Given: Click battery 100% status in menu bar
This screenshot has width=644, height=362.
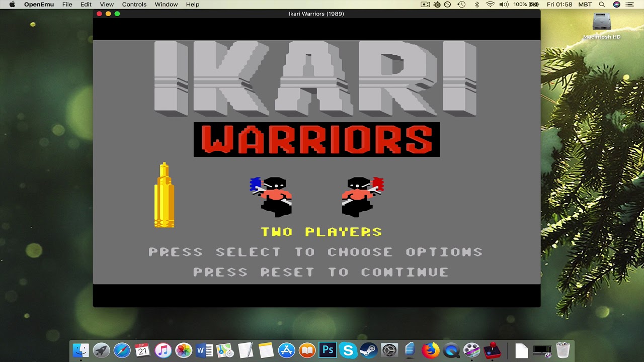Looking at the screenshot, I should (x=527, y=5).
